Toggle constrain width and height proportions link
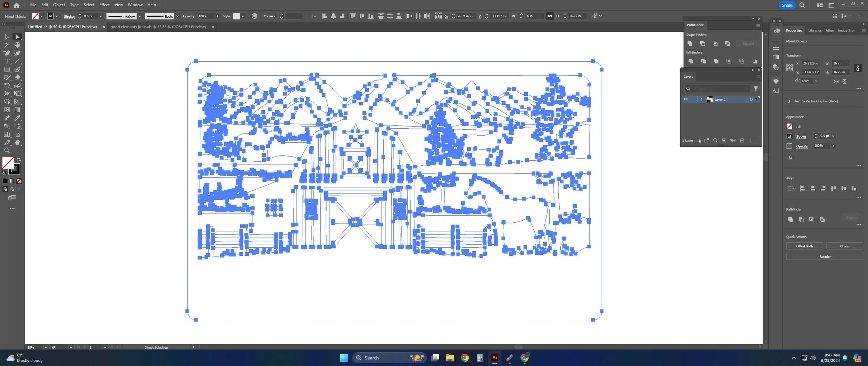 click(x=858, y=68)
